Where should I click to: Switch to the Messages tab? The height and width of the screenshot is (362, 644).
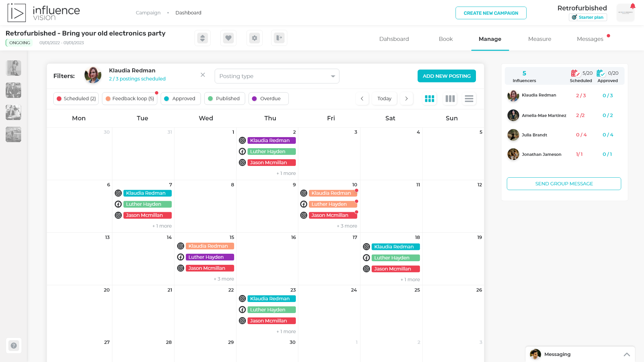click(590, 39)
